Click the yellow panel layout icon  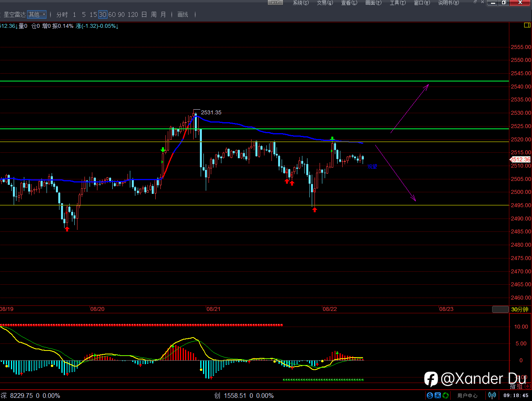(x=527, y=25)
